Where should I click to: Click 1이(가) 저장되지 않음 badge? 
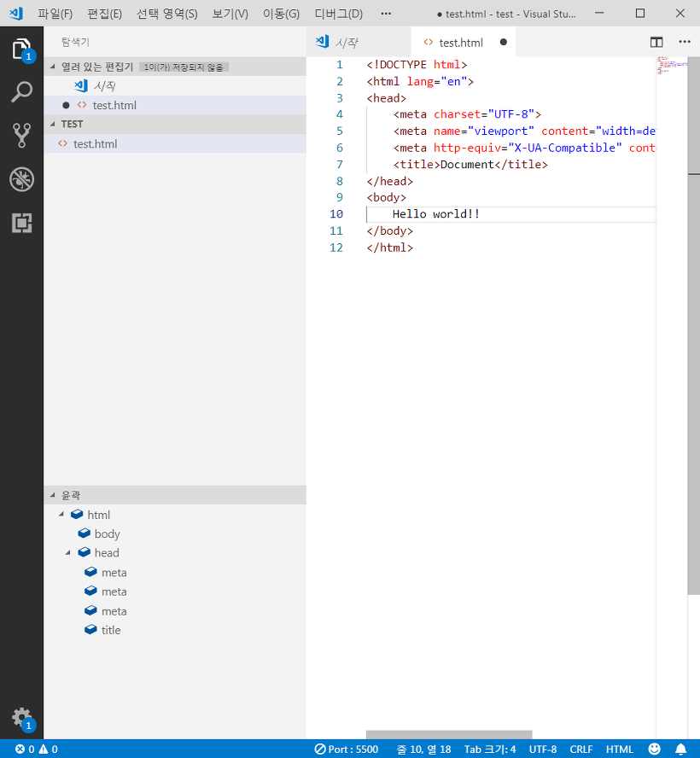coord(184,67)
